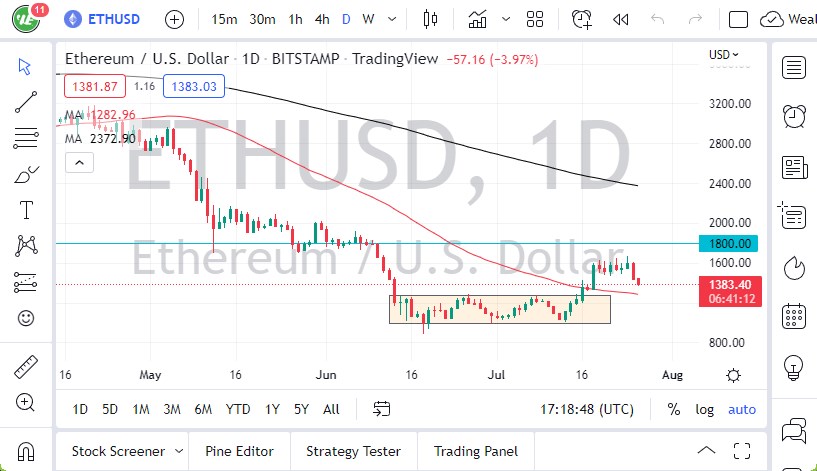The image size is (817, 471).
Task: Open the Strategy Tester tab
Action: click(x=353, y=451)
